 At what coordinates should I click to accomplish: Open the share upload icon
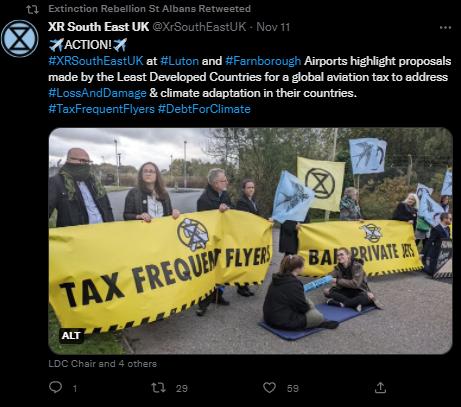point(380,387)
